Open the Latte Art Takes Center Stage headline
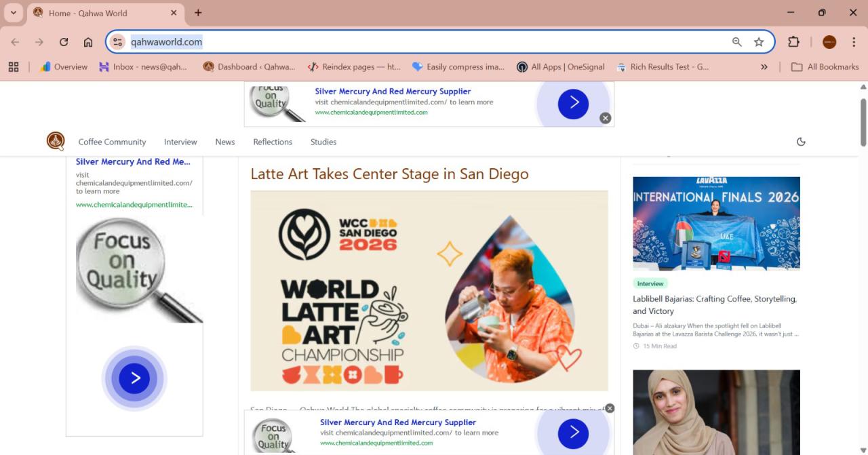This screenshot has height=455, width=868. tap(389, 174)
